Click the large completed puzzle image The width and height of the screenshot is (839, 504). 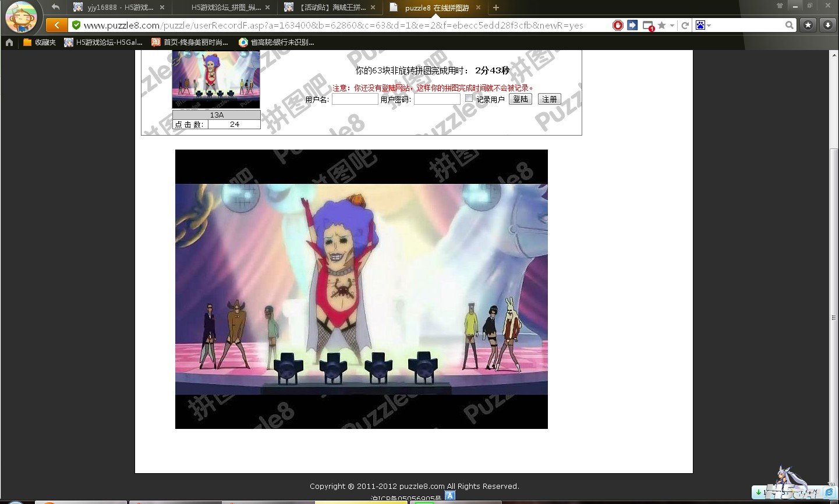[x=362, y=289]
